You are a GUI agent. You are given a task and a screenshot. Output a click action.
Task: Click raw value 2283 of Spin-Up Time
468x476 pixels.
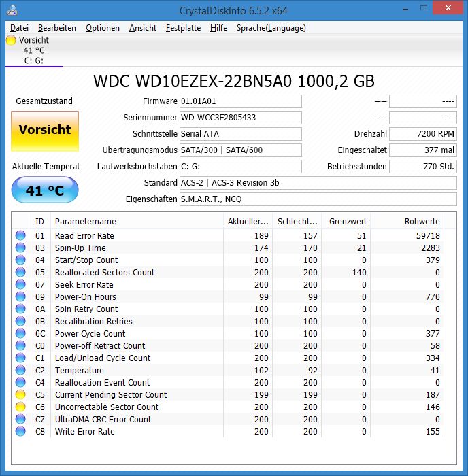pos(431,248)
